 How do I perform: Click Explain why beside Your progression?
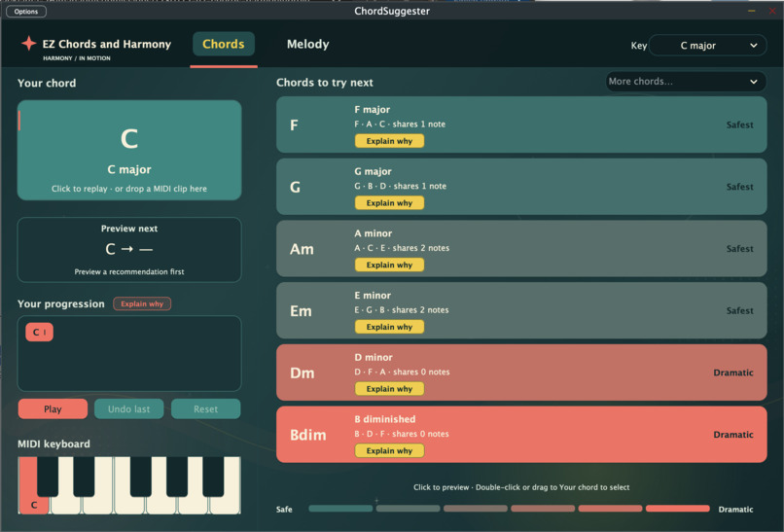pyautogui.click(x=142, y=303)
